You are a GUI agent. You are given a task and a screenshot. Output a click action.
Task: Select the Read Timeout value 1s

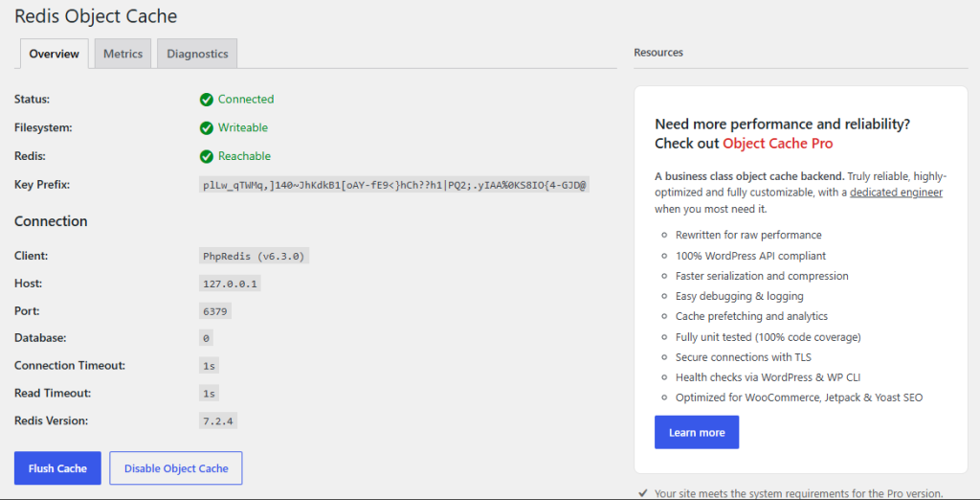(210, 394)
